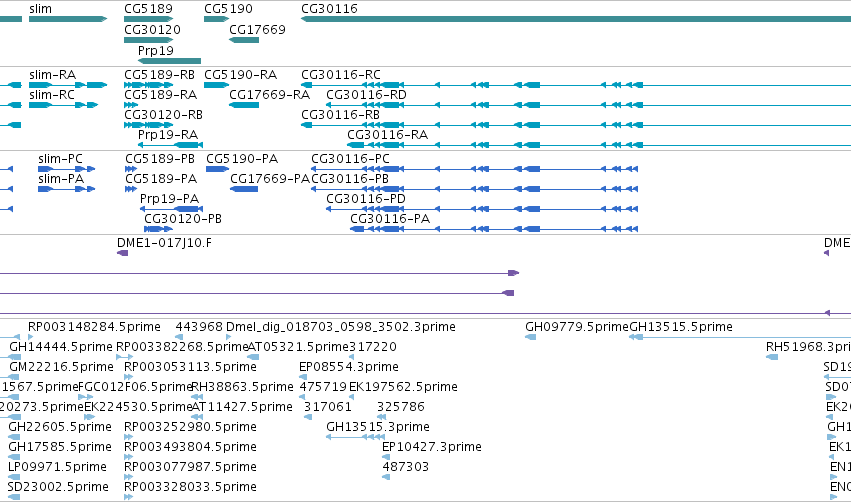851x502 pixels.
Task: Click EST GH13515.5prime
Action: click(x=681, y=327)
